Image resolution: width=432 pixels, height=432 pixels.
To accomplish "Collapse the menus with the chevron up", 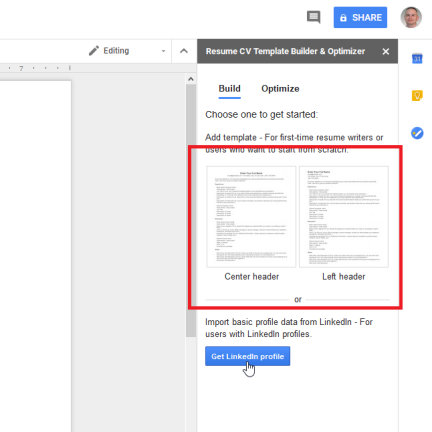I will [x=184, y=51].
